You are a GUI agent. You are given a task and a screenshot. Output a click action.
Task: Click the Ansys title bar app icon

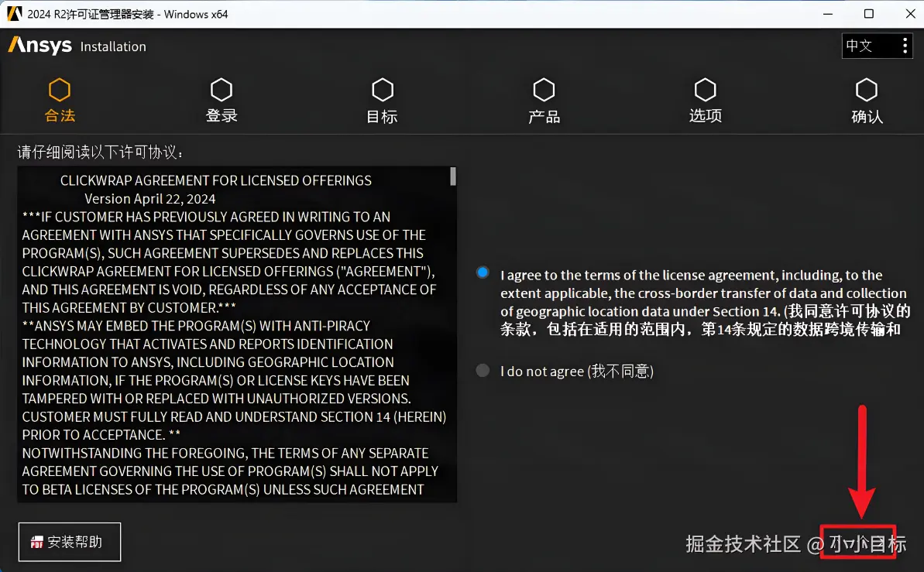pyautogui.click(x=14, y=14)
